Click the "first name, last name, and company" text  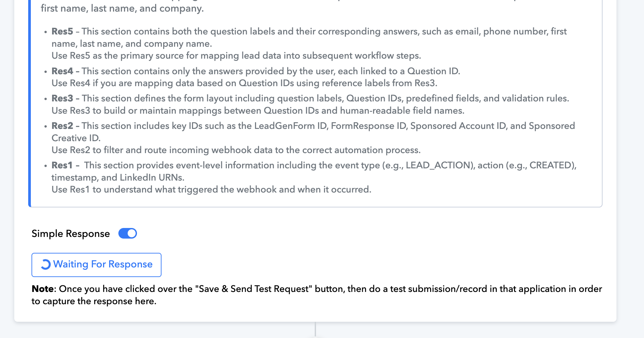(122, 8)
